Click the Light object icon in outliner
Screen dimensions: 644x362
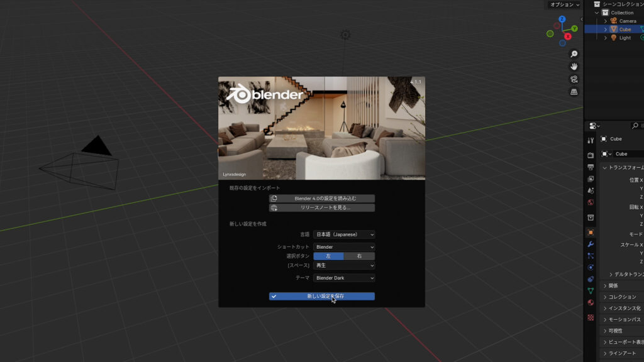614,38
